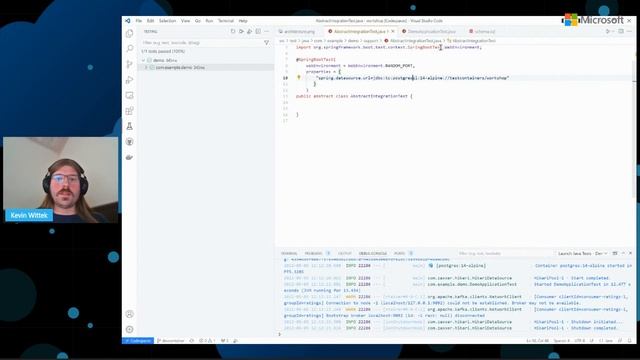Switch to the architecture.png tab
This screenshot has width=640, height=360.
(297, 31)
